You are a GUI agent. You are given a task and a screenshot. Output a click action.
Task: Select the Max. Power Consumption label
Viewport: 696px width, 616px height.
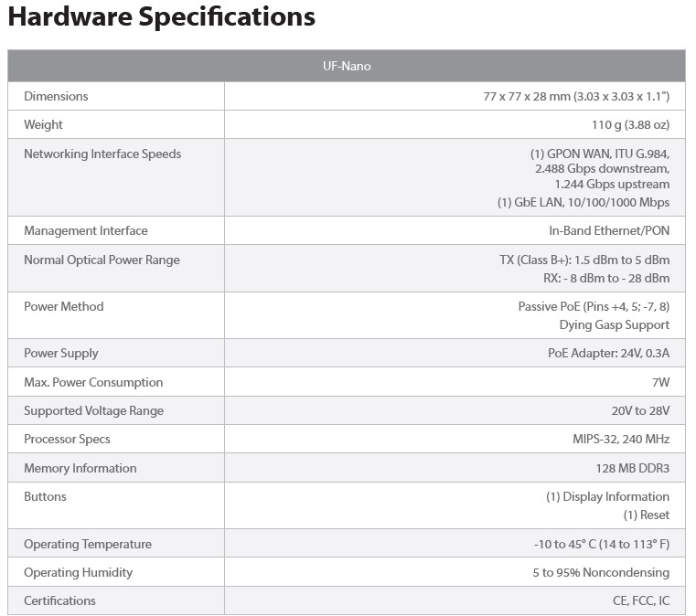[x=93, y=383]
